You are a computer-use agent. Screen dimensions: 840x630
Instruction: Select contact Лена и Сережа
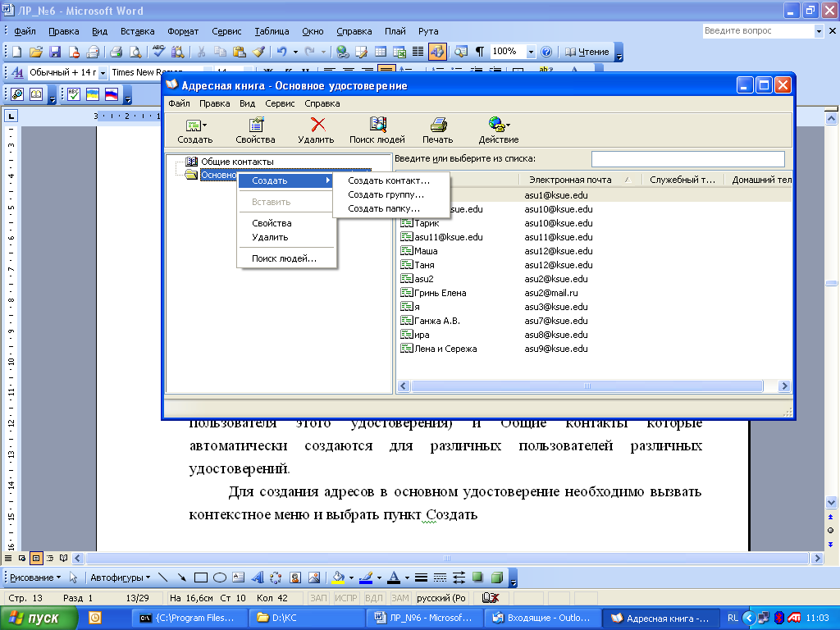coord(445,348)
